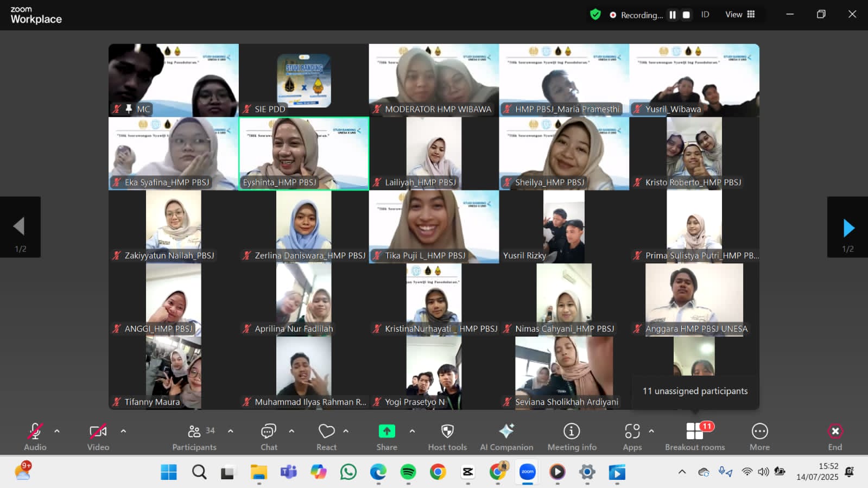Expand video options arrow

coord(123,431)
